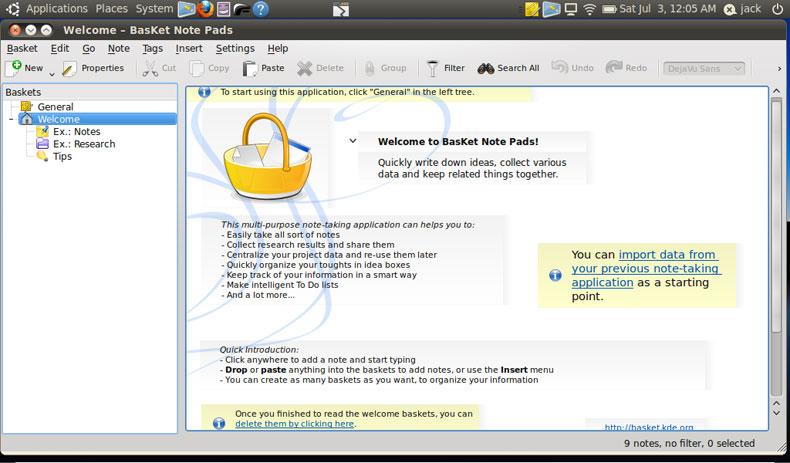Paste a note with Paste toolbar icon
790x463 pixels.
[249, 68]
